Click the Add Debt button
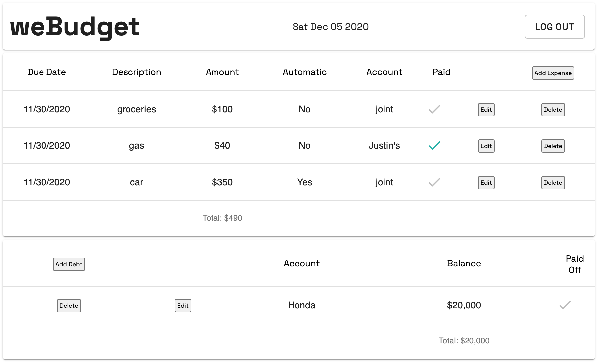597x364 pixels. [x=69, y=264]
